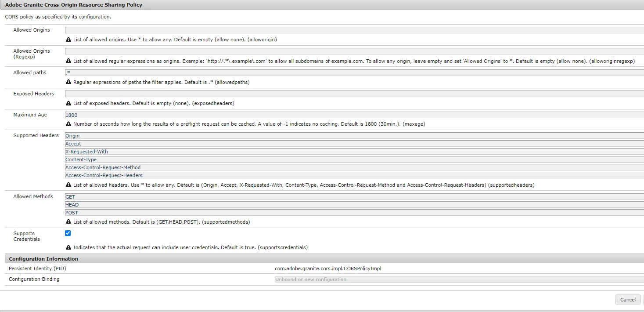Click the GET allowed method field
Image resolution: width=644 pixels, height=312 pixels.
coord(354,197)
